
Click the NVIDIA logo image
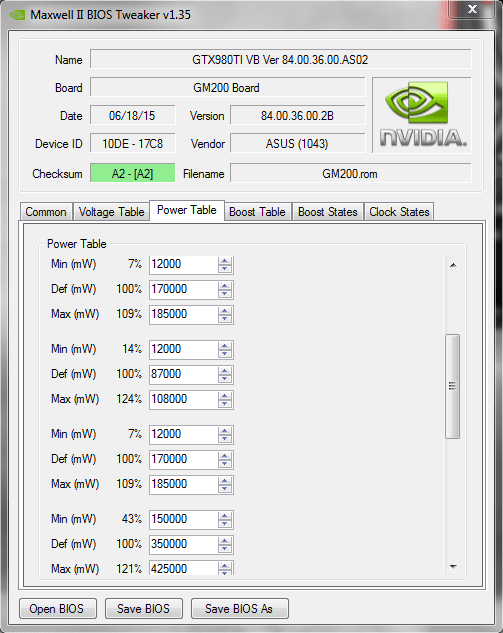pyautogui.click(x=421, y=115)
